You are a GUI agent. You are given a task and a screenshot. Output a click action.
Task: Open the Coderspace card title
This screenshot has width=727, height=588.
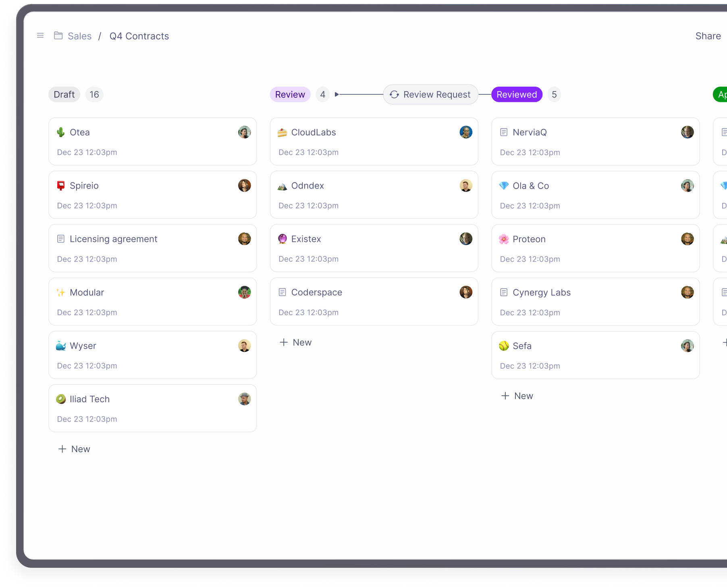317,293
